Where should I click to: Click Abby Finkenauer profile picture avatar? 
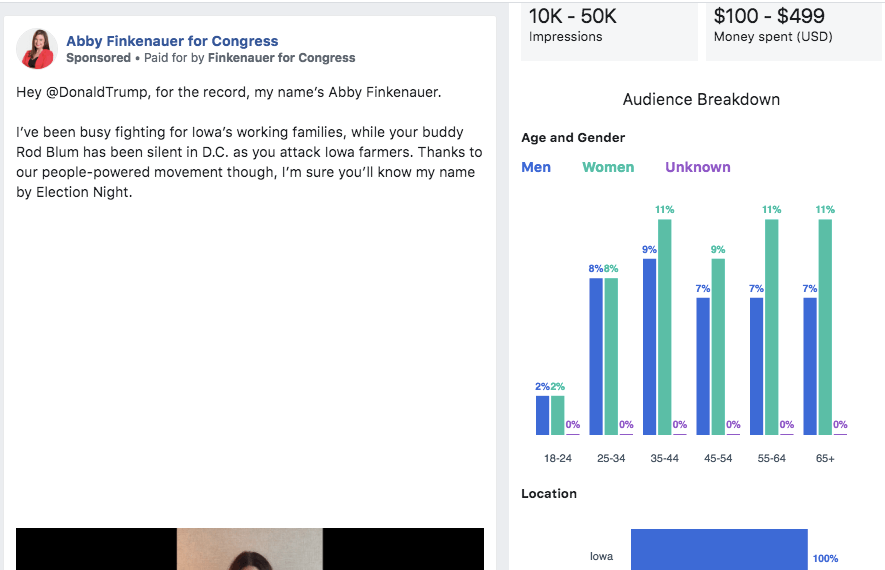point(37,49)
